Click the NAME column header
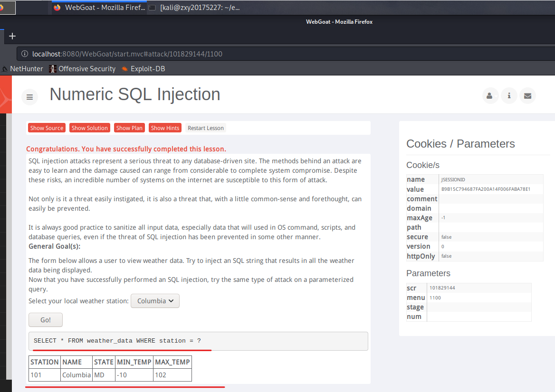 pos(77,362)
